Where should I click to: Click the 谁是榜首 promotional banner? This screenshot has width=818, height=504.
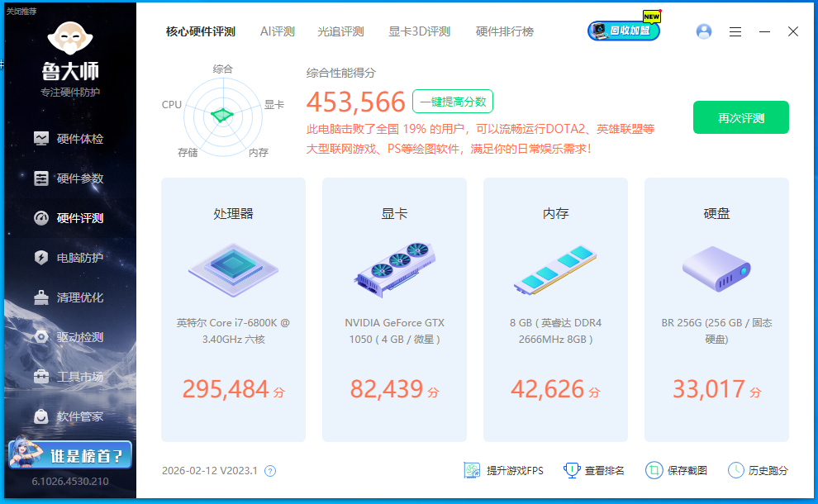[x=69, y=455]
